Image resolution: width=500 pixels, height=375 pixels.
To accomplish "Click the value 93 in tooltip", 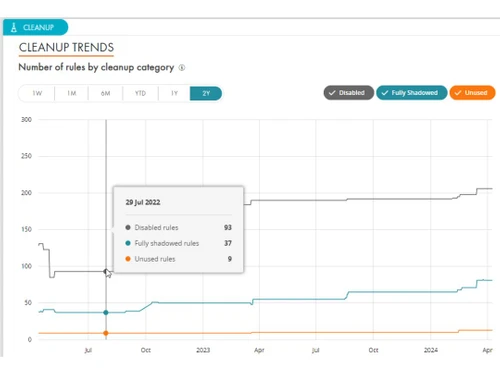I will point(228,228).
